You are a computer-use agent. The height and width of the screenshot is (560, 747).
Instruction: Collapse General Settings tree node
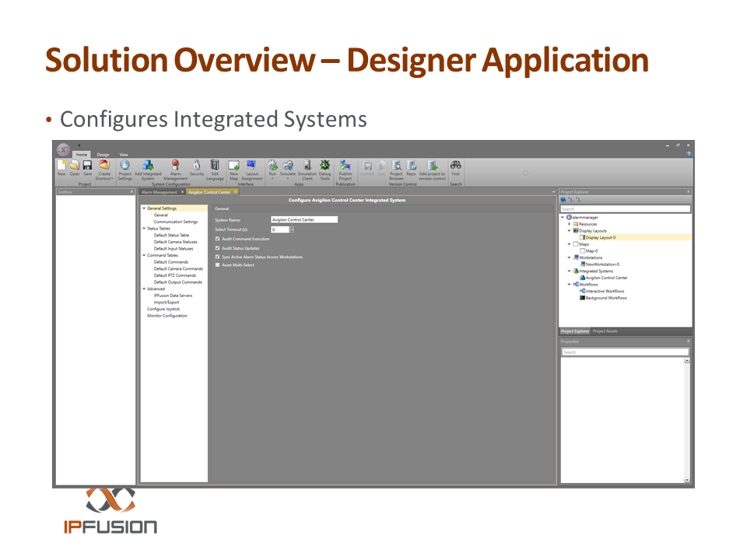144,208
